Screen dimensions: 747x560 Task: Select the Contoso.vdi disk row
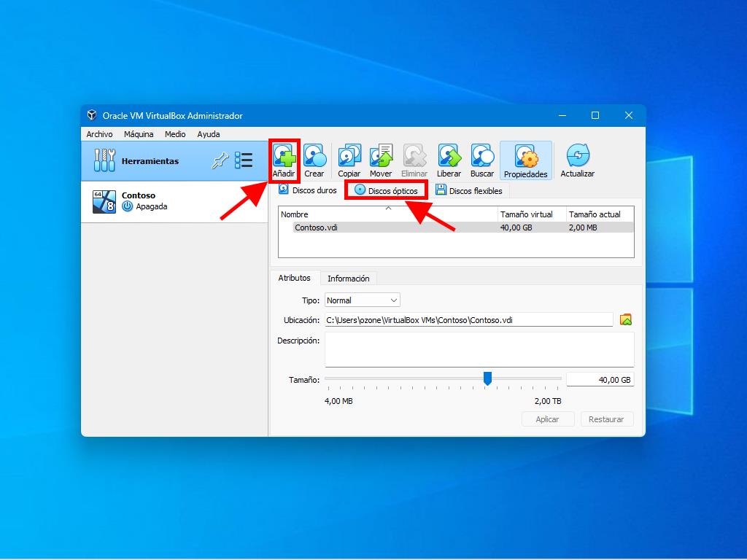pos(394,227)
